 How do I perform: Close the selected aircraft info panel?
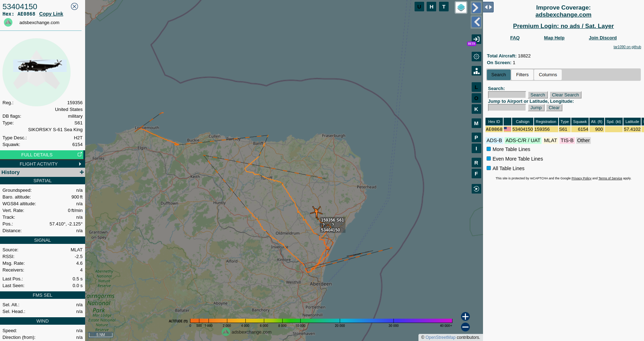[74, 6]
